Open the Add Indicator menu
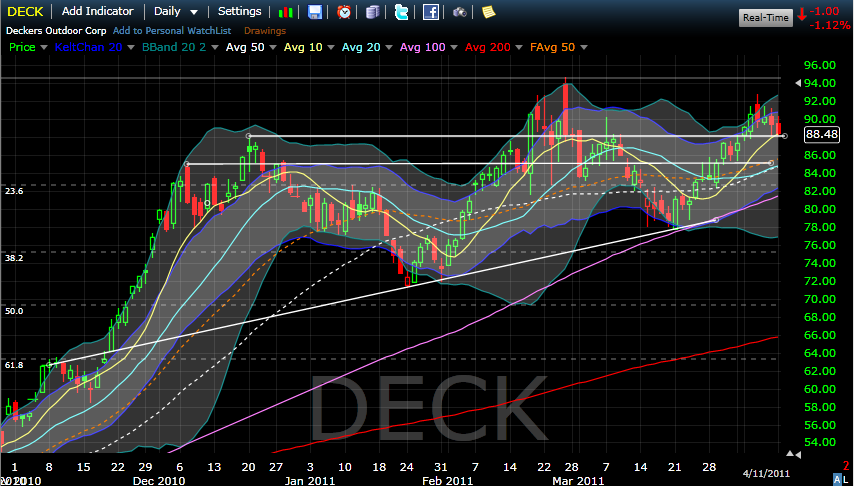 tap(98, 12)
